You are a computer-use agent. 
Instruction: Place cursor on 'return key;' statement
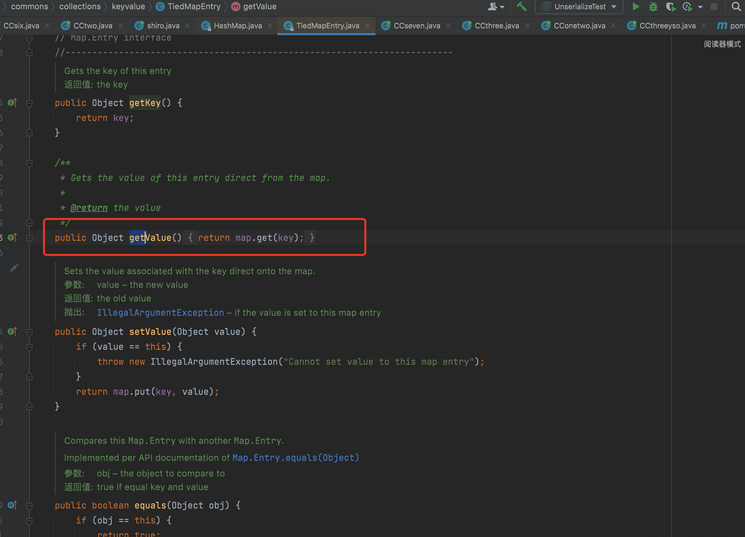pos(105,118)
